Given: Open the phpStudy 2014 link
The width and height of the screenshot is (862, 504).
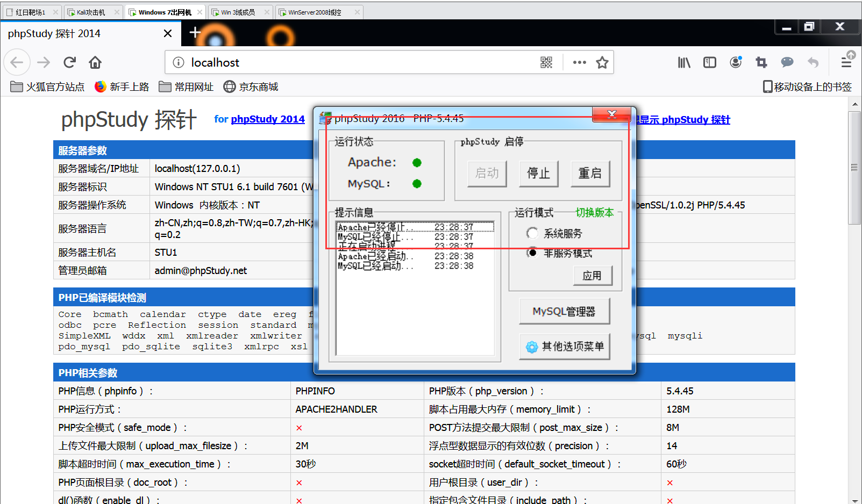Looking at the screenshot, I should [268, 119].
